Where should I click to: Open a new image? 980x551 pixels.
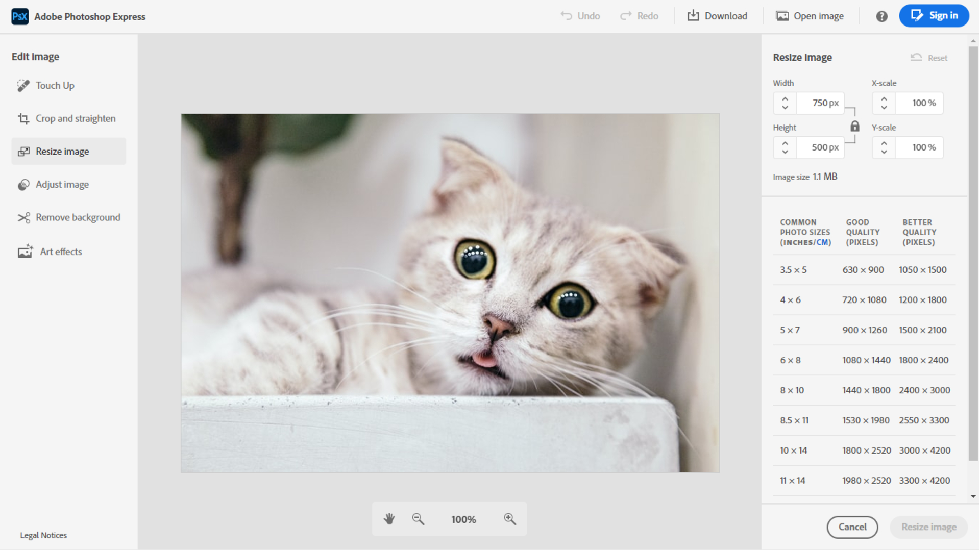point(810,16)
